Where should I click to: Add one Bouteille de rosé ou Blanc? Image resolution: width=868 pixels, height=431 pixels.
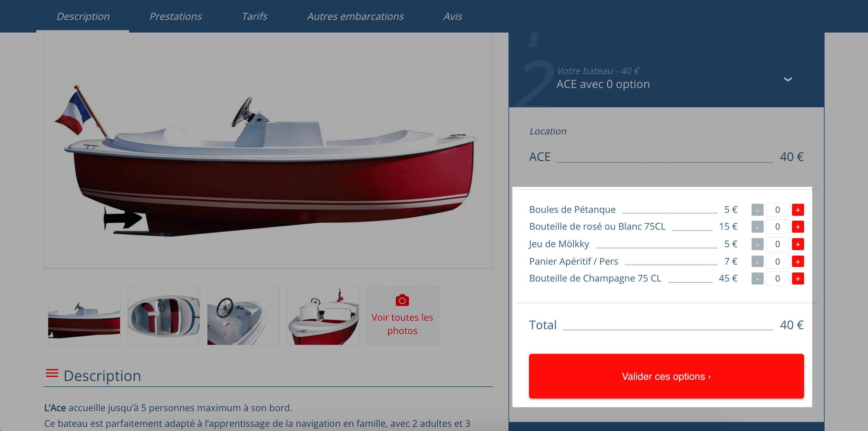point(797,227)
